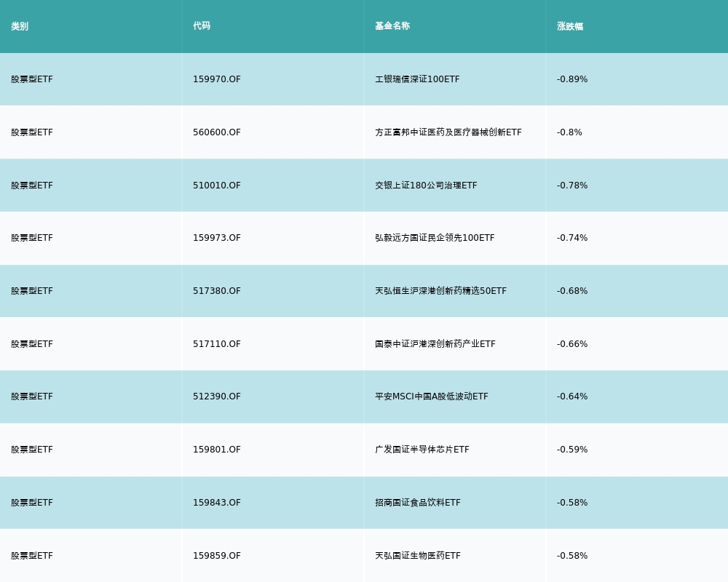Select fund code 159843.OF

tap(217, 503)
